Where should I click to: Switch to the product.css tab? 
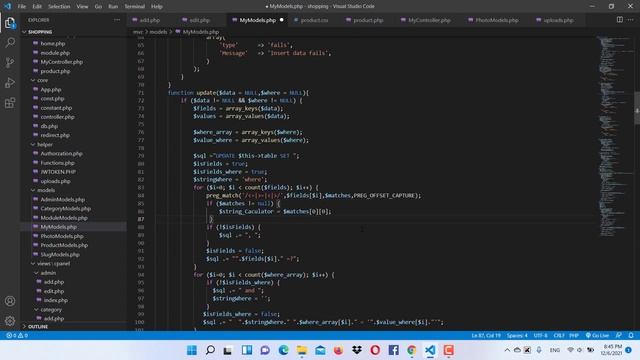(x=313, y=20)
